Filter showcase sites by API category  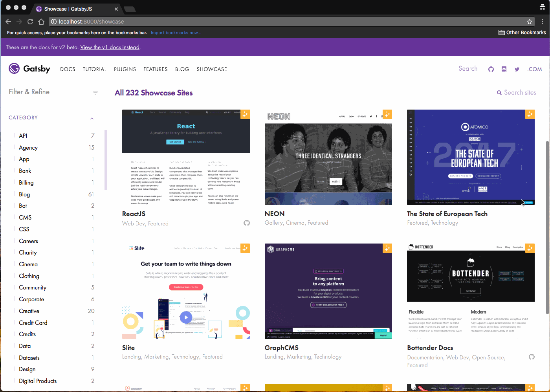click(23, 136)
